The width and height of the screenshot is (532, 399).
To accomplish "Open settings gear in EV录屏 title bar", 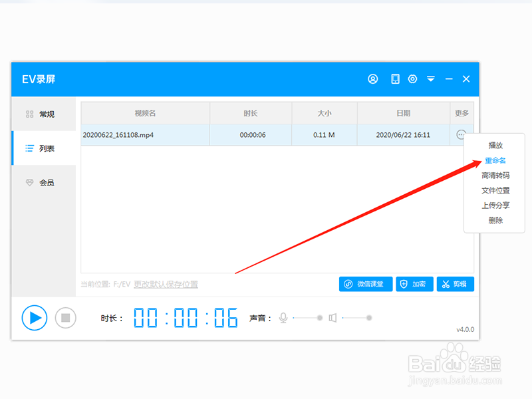I will [x=412, y=79].
